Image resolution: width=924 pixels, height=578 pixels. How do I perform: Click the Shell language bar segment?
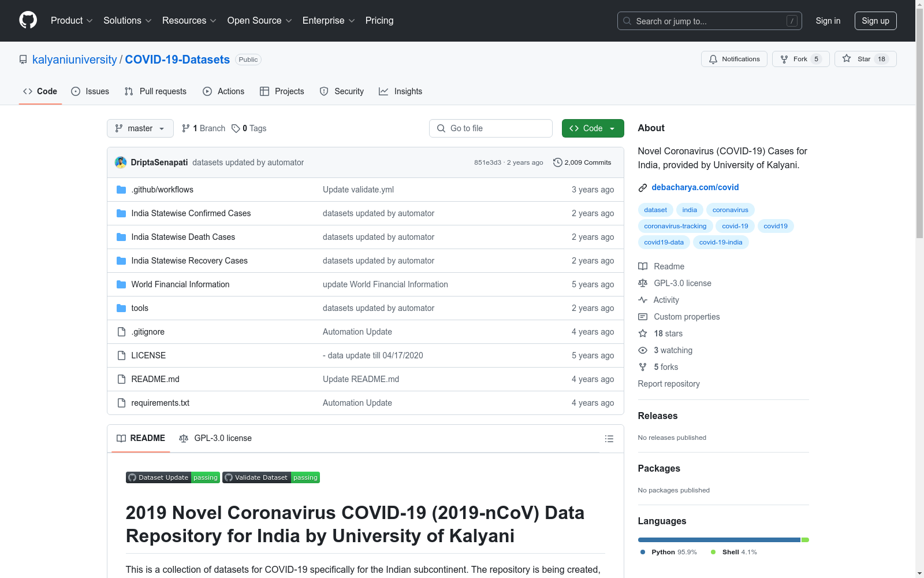805,540
